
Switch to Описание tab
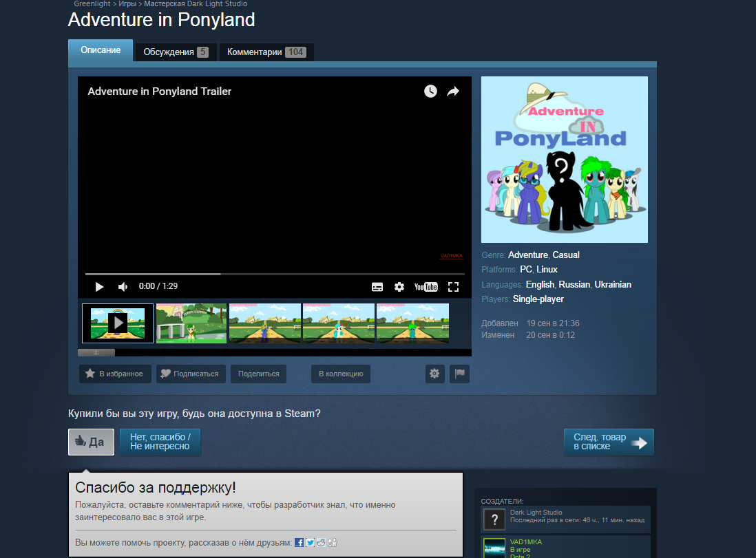(x=101, y=50)
